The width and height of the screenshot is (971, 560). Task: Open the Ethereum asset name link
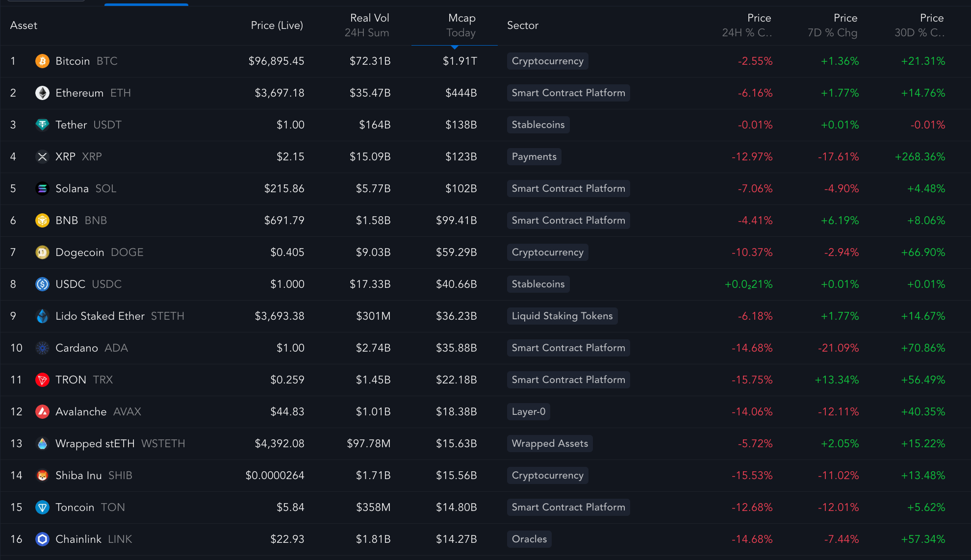79,93
